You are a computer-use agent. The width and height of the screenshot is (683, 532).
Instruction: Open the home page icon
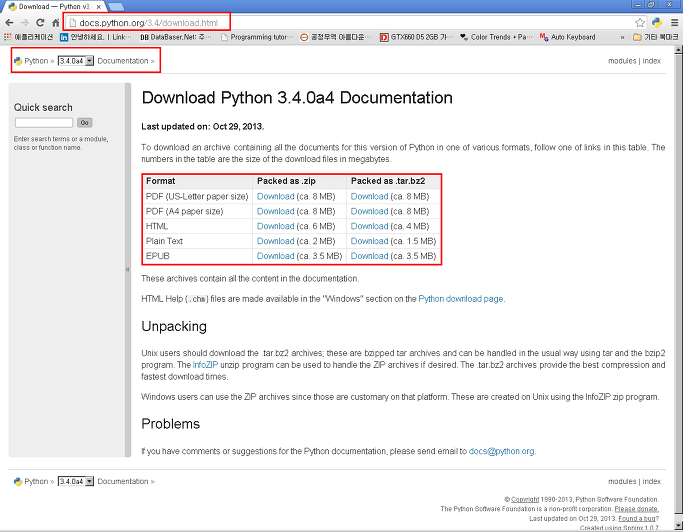tap(55, 23)
